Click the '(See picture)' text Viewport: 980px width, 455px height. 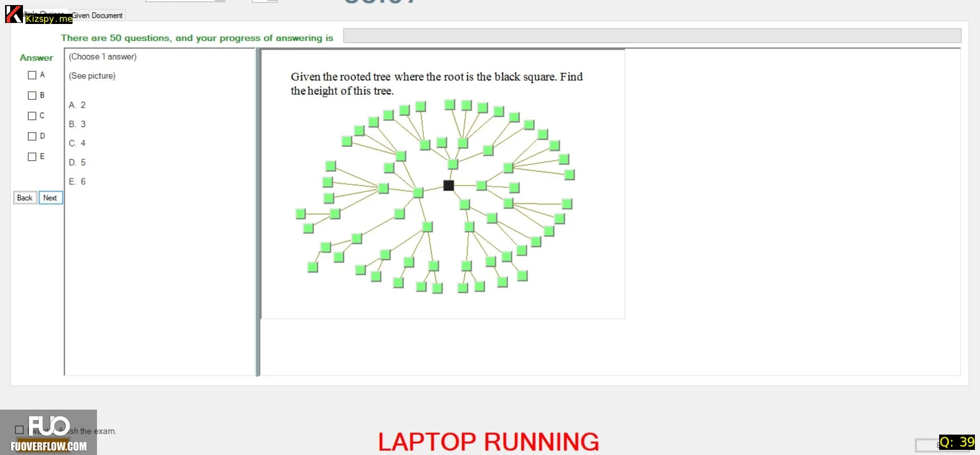click(x=92, y=76)
